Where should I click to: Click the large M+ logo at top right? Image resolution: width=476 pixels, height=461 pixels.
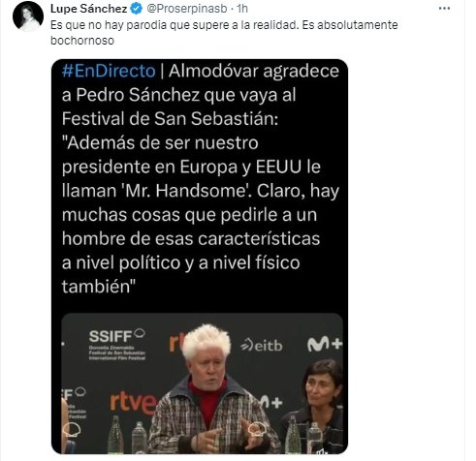point(324,344)
